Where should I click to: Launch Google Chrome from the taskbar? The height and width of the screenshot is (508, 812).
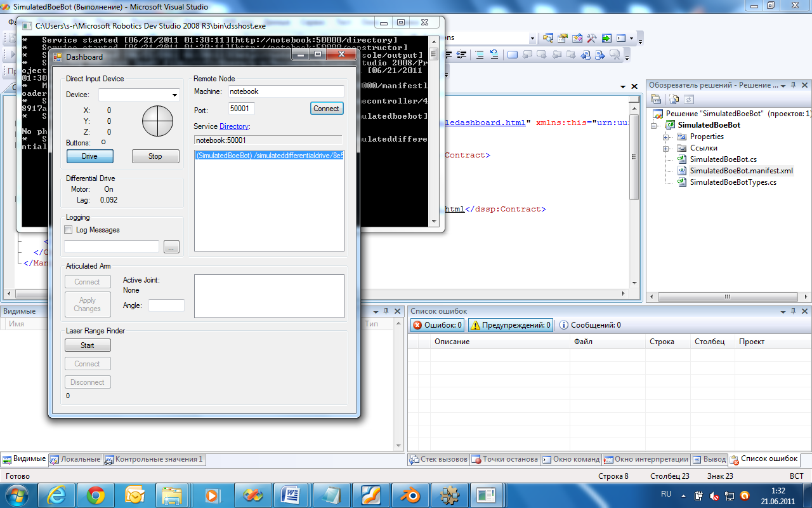(x=96, y=495)
